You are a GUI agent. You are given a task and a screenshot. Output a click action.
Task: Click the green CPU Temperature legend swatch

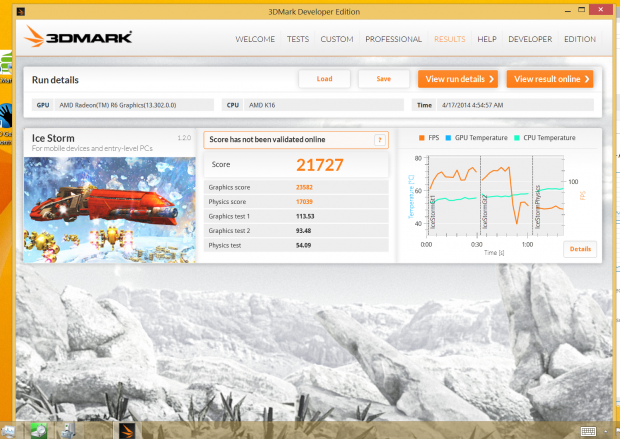coord(516,138)
